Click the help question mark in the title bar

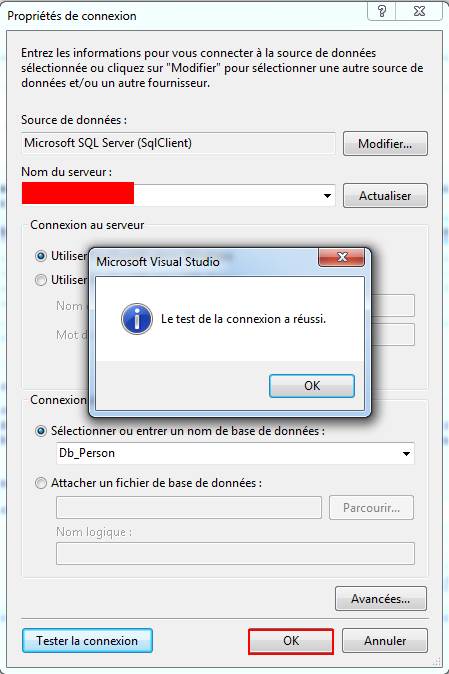(382, 11)
